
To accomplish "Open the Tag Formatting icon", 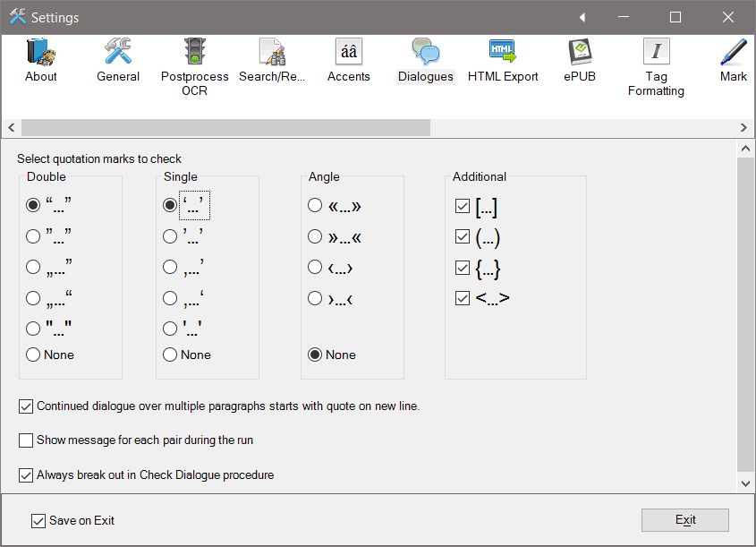I will [656, 52].
